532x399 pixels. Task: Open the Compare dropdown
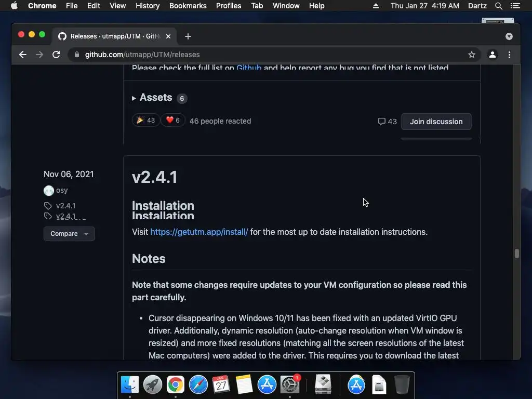click(69, 234)
